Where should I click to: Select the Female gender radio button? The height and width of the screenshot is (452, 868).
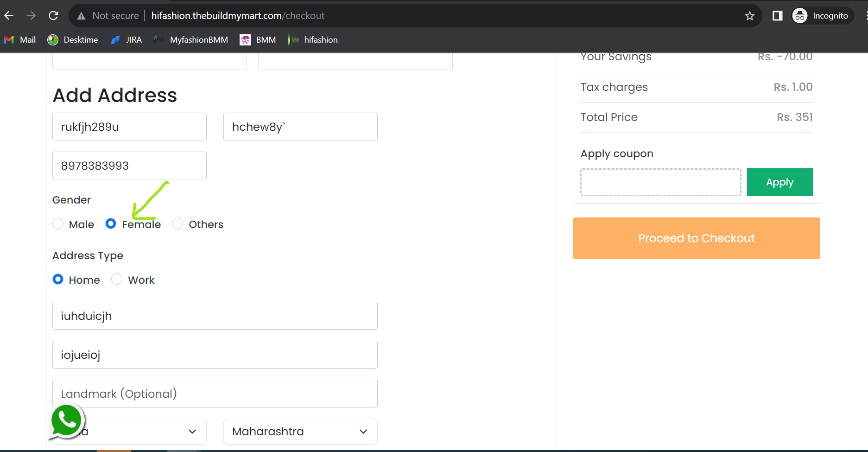[x=111, y=224]
